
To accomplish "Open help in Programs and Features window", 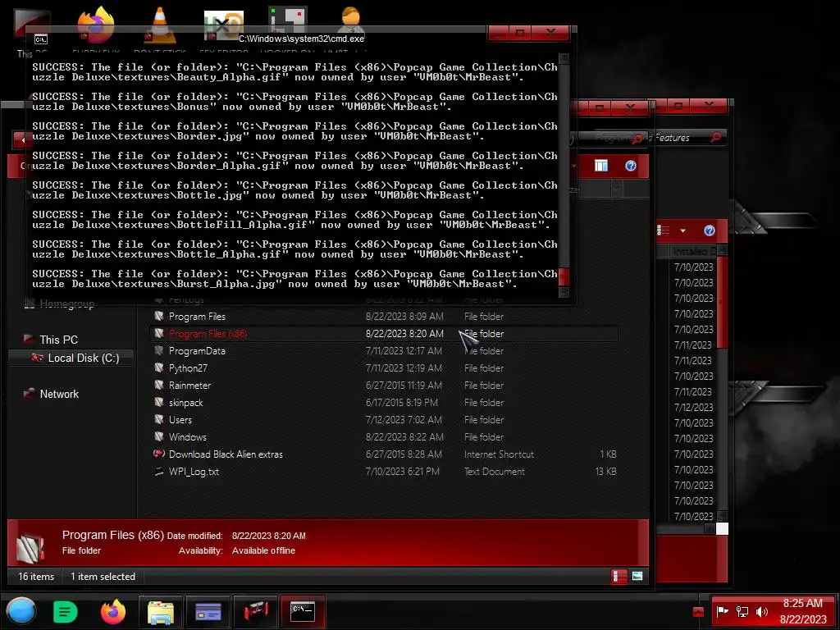I will click(x=710, y=231).
